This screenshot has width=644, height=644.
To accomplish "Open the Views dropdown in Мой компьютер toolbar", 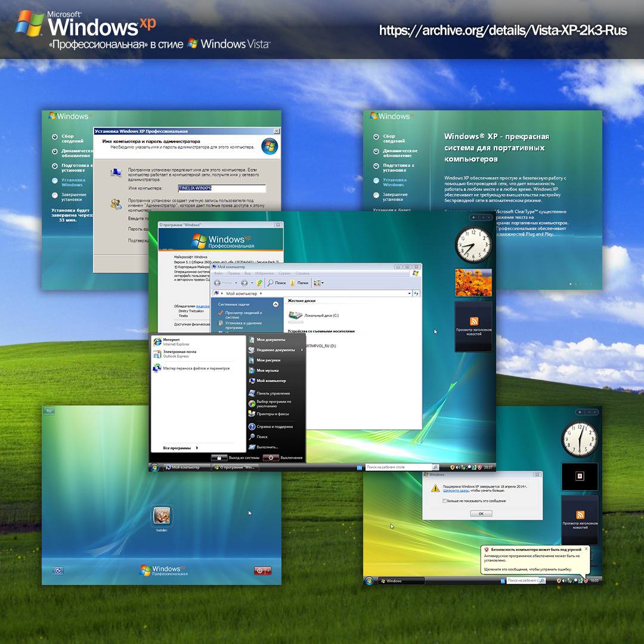I will pos(318,283).
